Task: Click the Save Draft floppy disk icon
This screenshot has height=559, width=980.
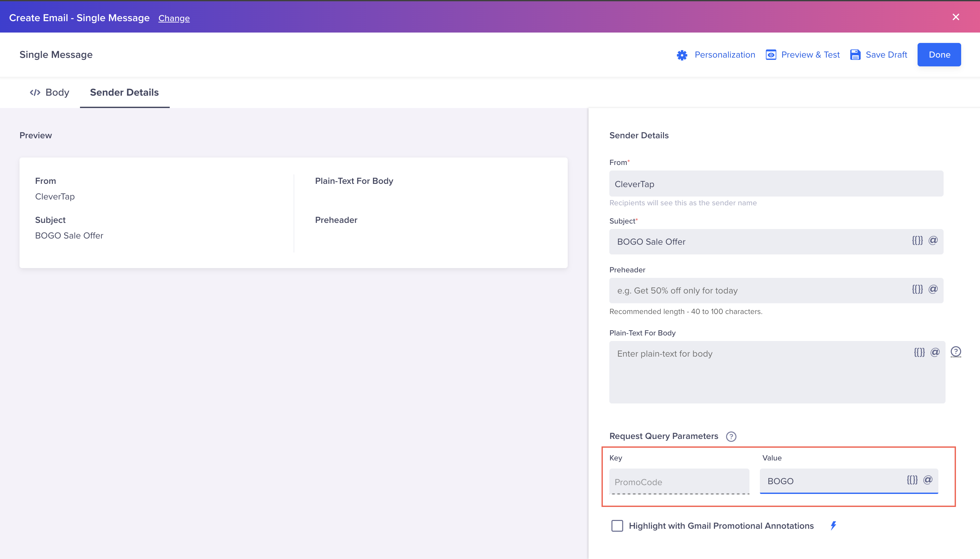Action: point(855,55)
